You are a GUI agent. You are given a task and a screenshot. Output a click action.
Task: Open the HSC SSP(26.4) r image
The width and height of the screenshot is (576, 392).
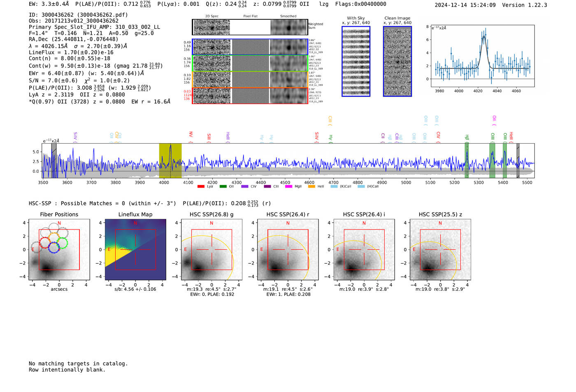(x=288, y=250)
